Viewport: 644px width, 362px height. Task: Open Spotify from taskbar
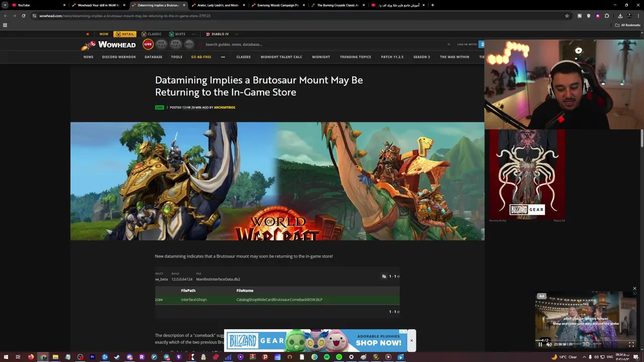point(327,357)
